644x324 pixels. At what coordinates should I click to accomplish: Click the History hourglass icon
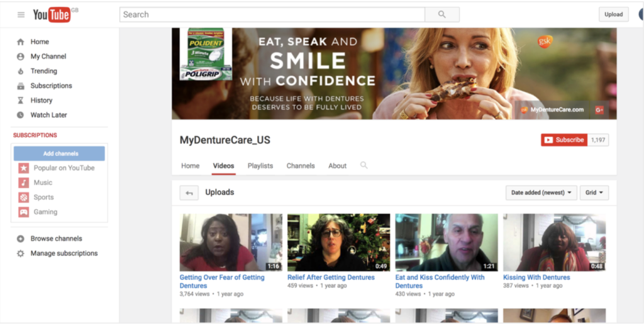21,101
